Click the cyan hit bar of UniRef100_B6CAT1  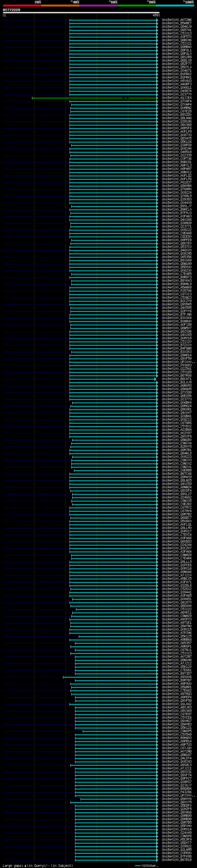click(x=113, y=379)
